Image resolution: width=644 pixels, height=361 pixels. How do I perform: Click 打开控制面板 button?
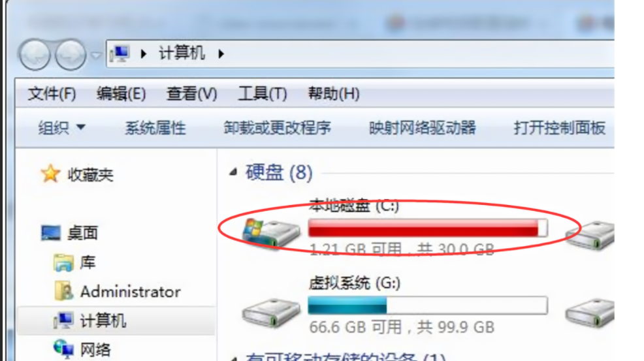point(559,128)
